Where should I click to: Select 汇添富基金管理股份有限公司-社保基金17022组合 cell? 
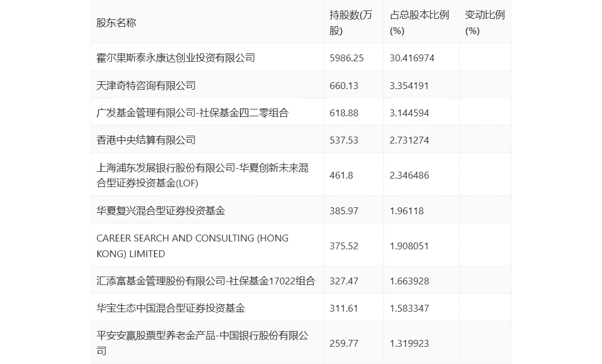coord(206,281)
